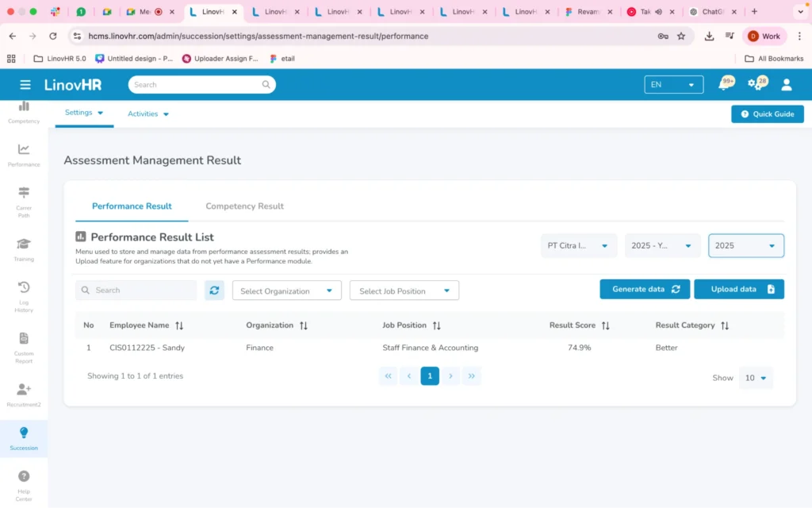
Task: Open the Select Organization dropdown
Action: coord(286,291)
